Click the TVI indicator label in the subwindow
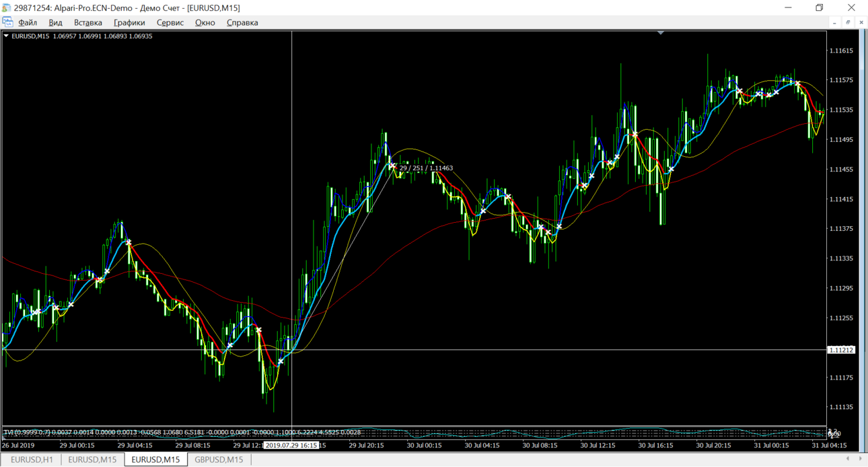This screenshot has height=467, width=868. 182,432
